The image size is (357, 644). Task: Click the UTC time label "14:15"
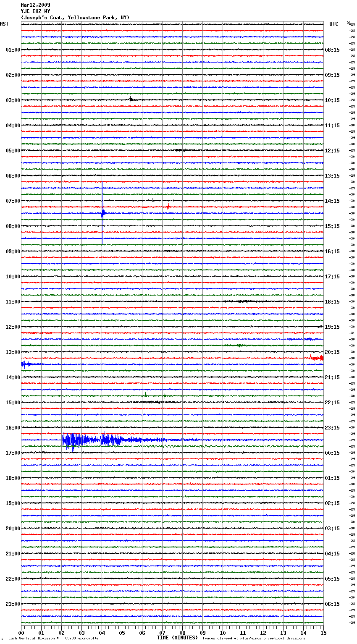(332, 201)
